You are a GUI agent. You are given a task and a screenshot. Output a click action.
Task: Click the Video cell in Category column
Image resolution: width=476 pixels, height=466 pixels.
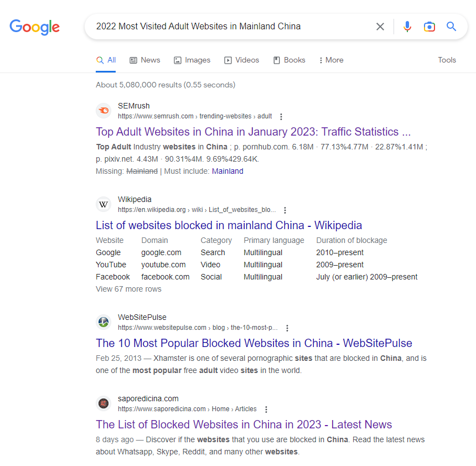210,265
